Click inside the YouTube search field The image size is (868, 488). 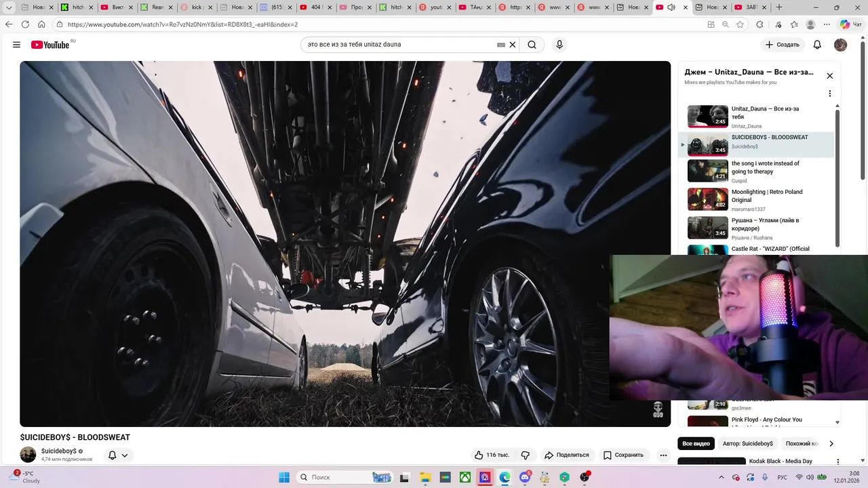(400, 45)
